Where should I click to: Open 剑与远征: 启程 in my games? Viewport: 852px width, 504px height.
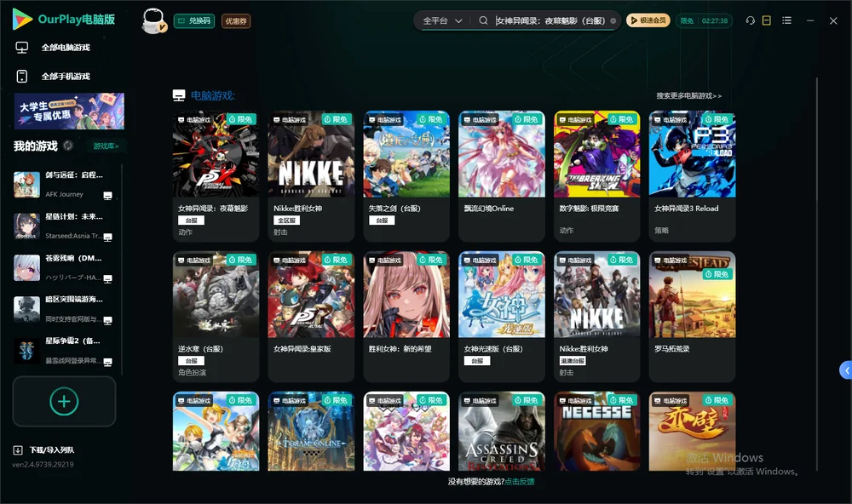[x=64, y=185]
